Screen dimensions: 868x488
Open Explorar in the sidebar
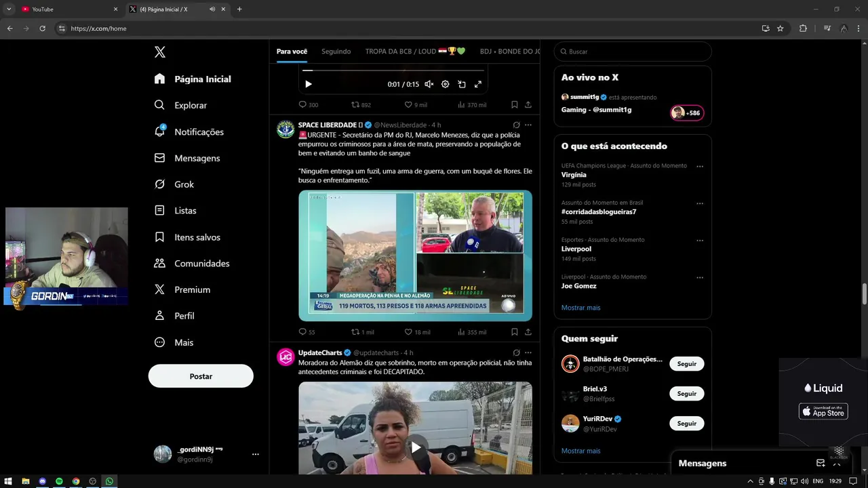tap(180, 105)
